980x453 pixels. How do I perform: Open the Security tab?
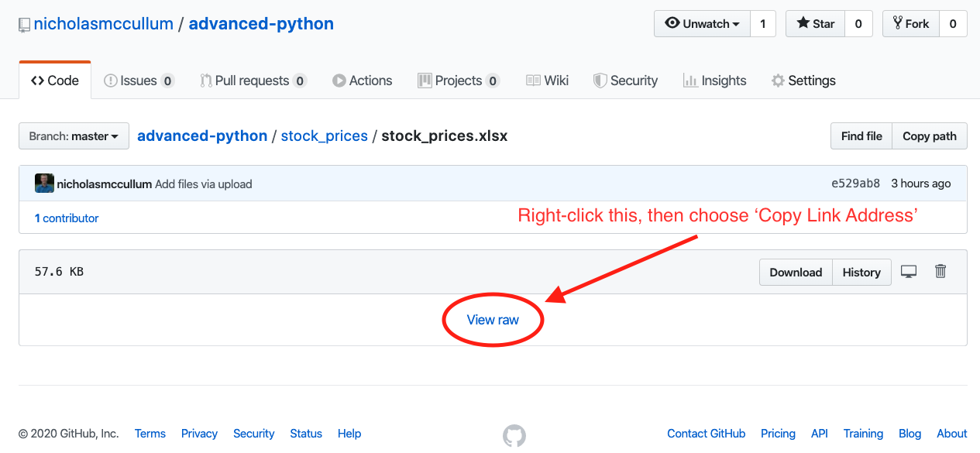(626, 81)
